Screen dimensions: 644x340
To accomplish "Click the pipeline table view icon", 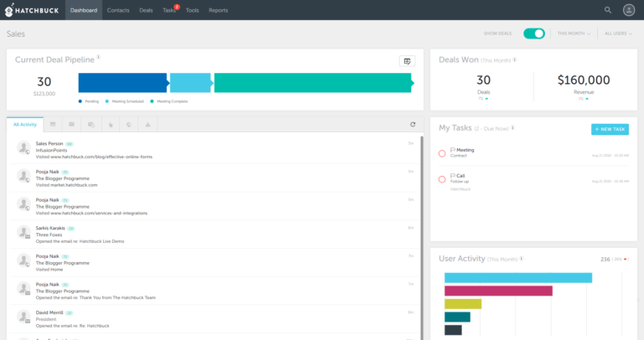I will [407, 61].
